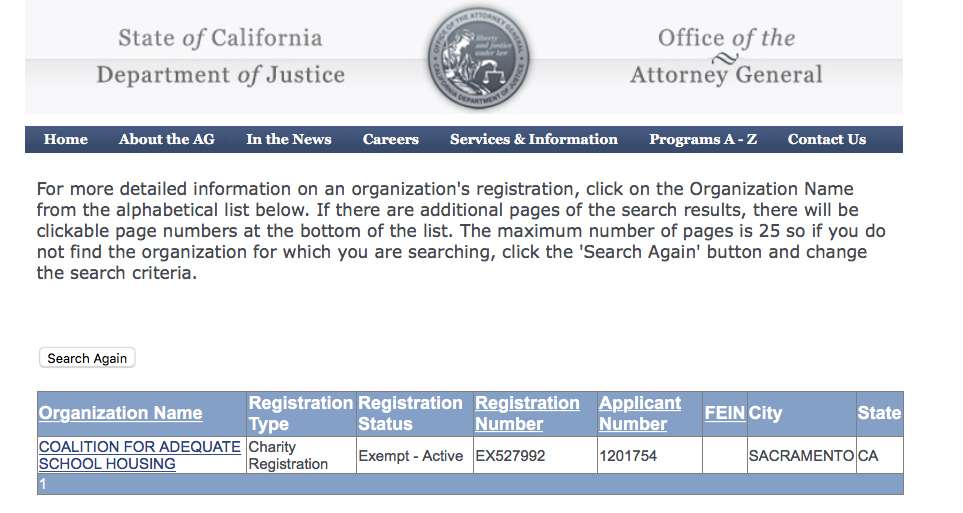Navigate to the Careers page

(391, 140)
